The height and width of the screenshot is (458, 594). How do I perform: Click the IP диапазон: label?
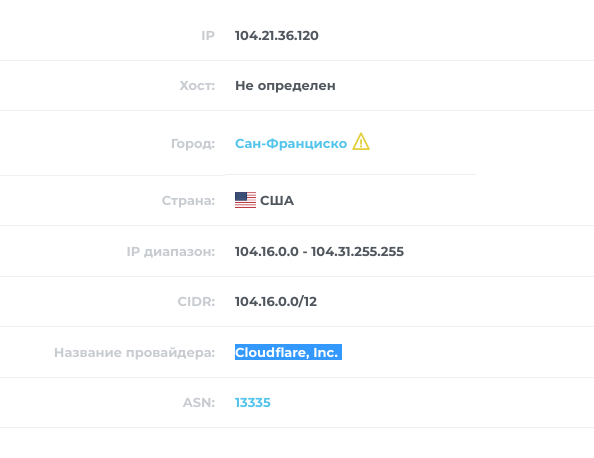pyautogui.click(x=170, y=252)
